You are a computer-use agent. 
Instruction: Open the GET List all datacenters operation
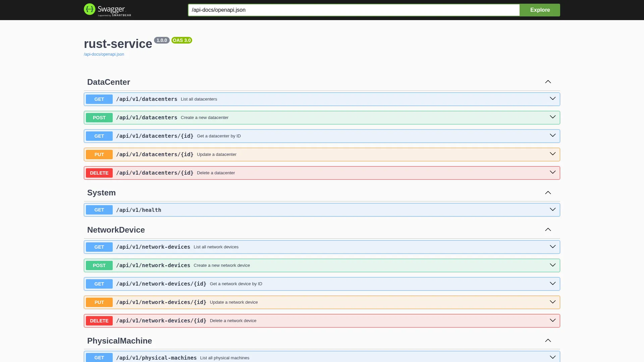point(322,99)
